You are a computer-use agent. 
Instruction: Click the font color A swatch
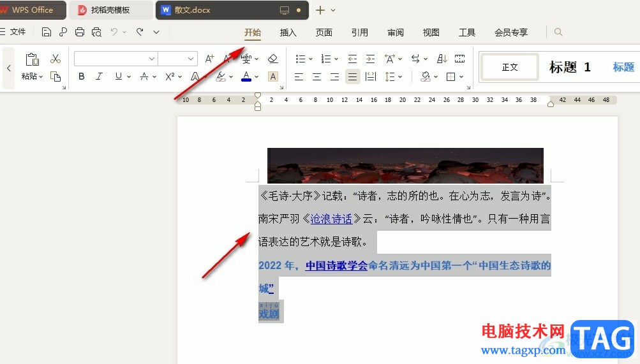(246, 76)
